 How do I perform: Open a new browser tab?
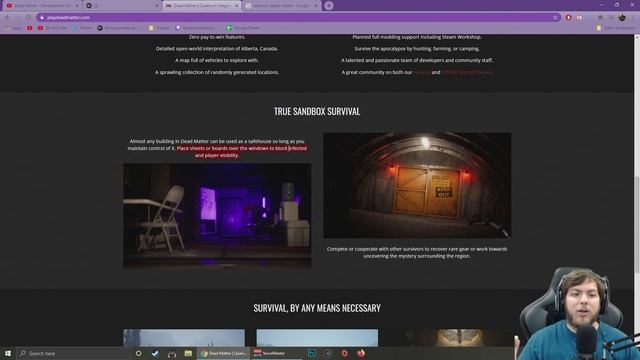[x=329, y=6]
